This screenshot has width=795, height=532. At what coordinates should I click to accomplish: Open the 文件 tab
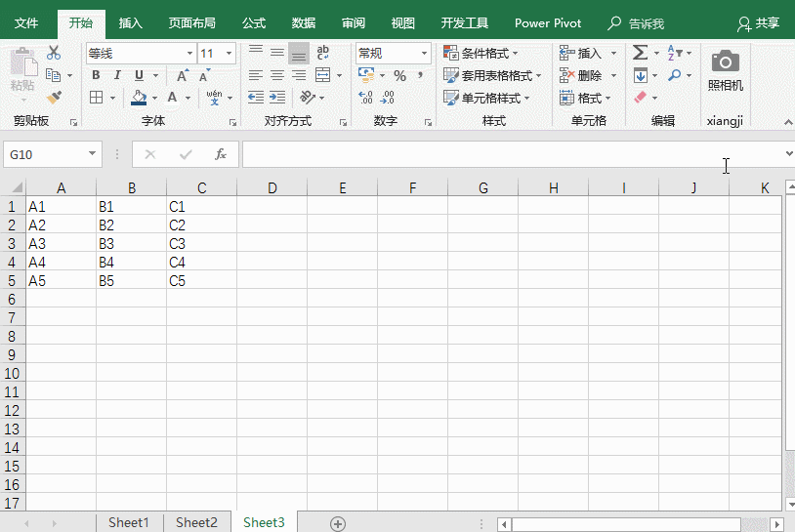pyautogui.click(x=26, y=23)
